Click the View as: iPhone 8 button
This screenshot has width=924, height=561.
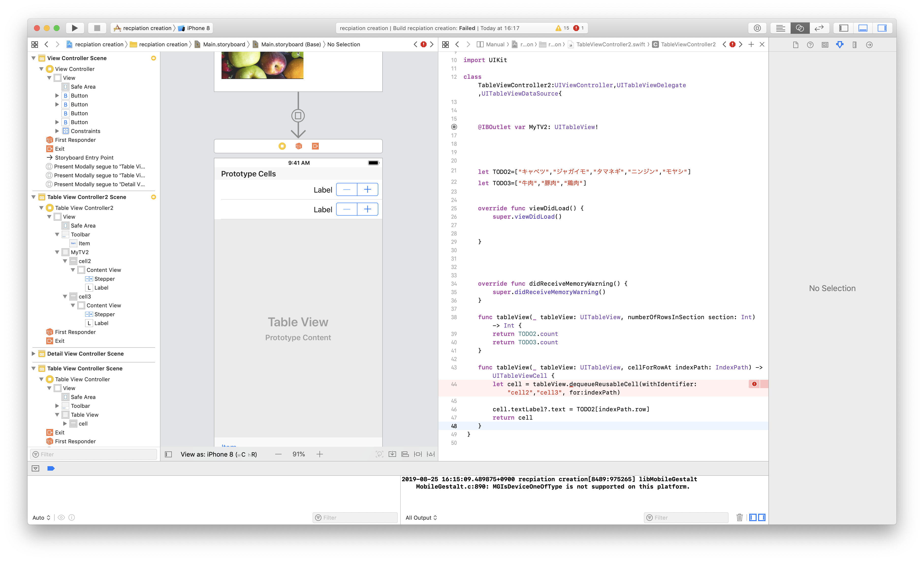[219, 454]
